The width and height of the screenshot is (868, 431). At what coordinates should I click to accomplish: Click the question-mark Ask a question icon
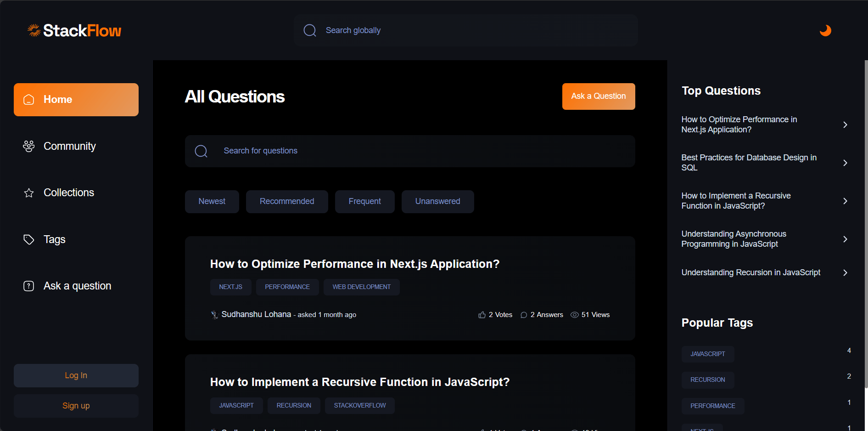[28, 286]
